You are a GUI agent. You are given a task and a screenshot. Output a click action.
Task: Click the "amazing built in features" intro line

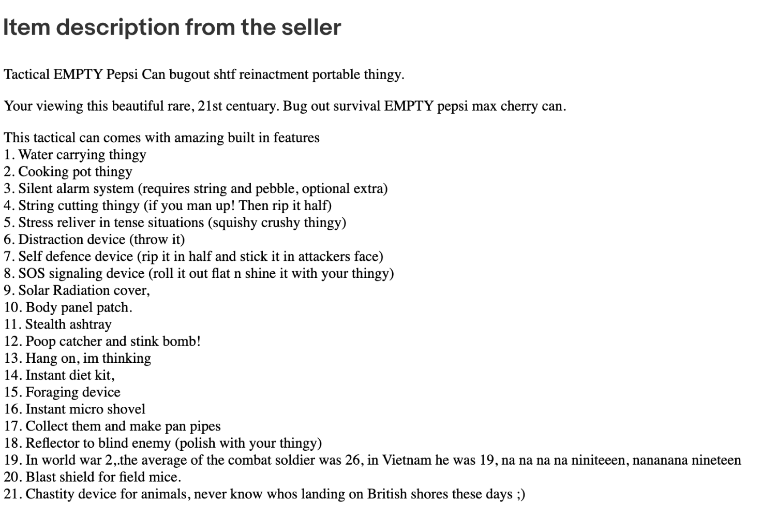coord(161,138)
